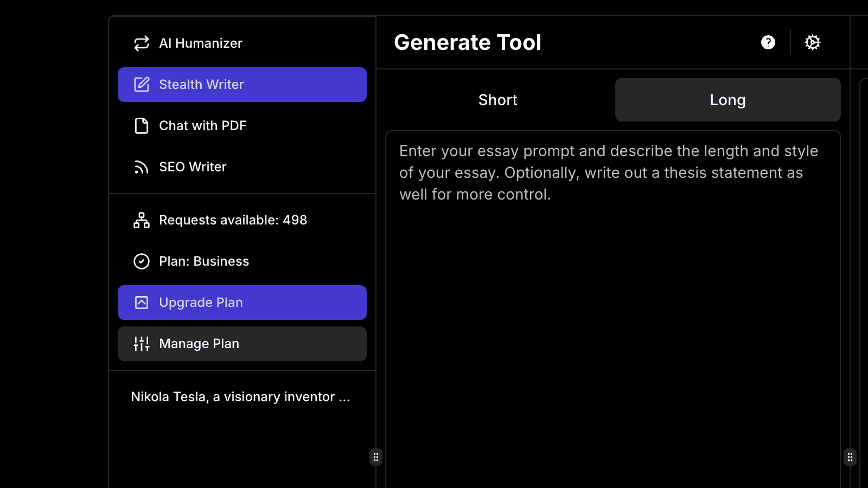The image size is (868, 488).
Task: Open settings with the gear icon
Action: [813, 42]
